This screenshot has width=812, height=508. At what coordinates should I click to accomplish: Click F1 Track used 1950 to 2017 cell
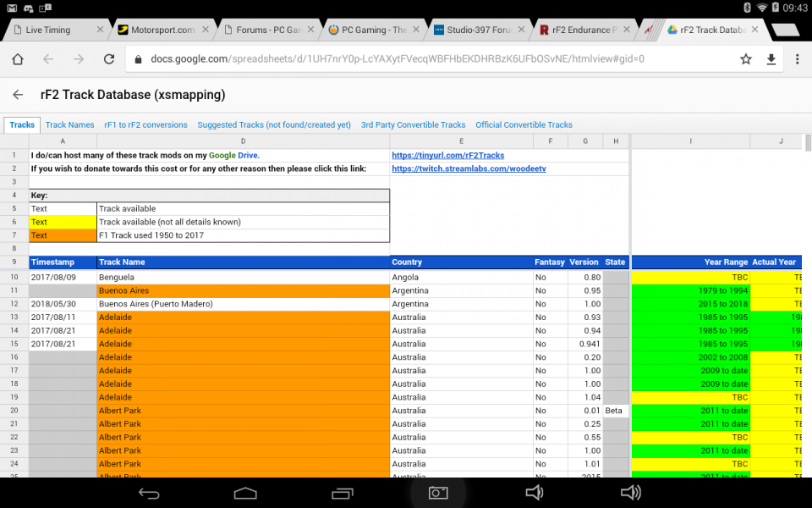(243, 235)
